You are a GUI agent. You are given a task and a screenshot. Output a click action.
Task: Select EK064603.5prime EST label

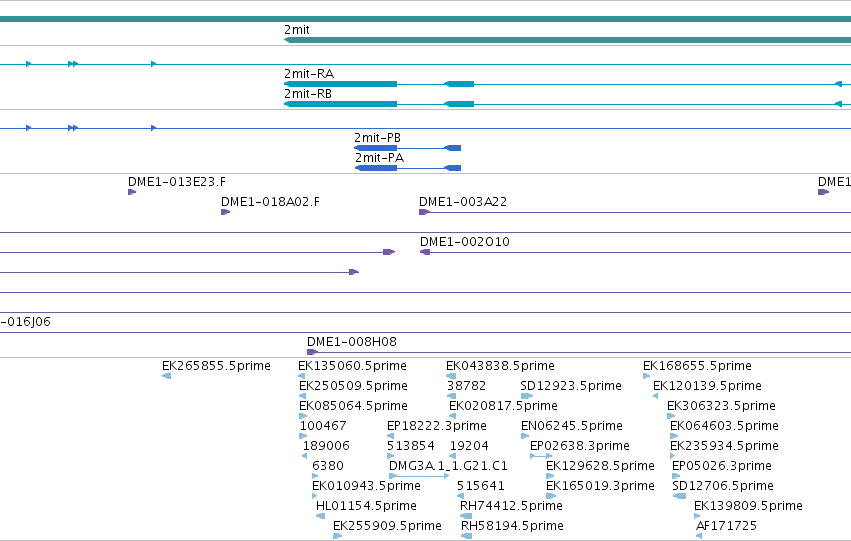tap(725, 426)
